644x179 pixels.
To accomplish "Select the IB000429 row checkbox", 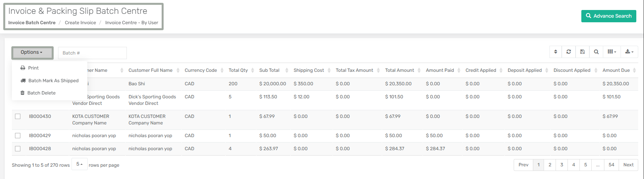I will coord(18,136).
